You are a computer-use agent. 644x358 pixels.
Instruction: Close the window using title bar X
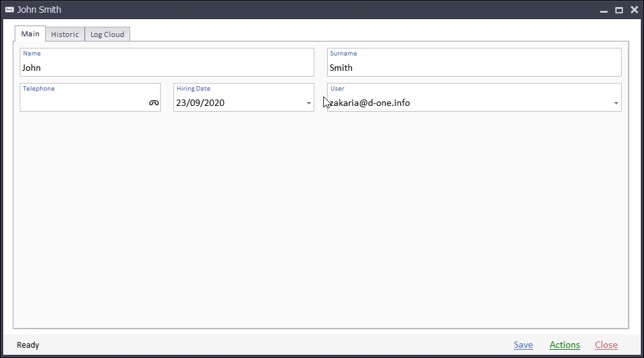pyautogui.click(x=634, y=10)
